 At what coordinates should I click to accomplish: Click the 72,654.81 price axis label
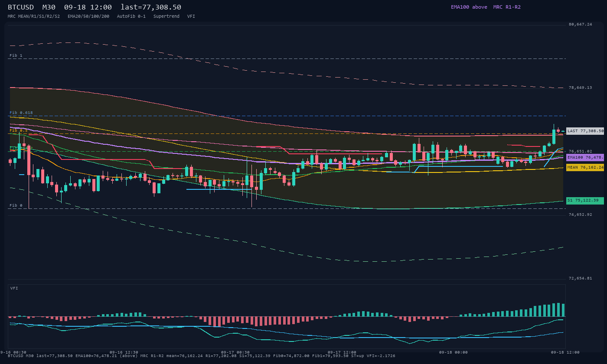[x=580, y=278]
